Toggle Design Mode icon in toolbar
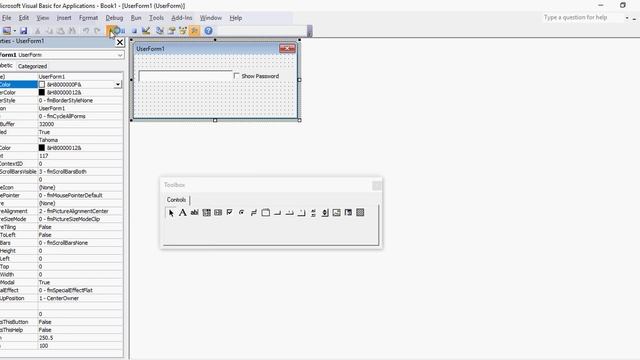The height and width of the screenshot is (360, 640). coord(146,31)
